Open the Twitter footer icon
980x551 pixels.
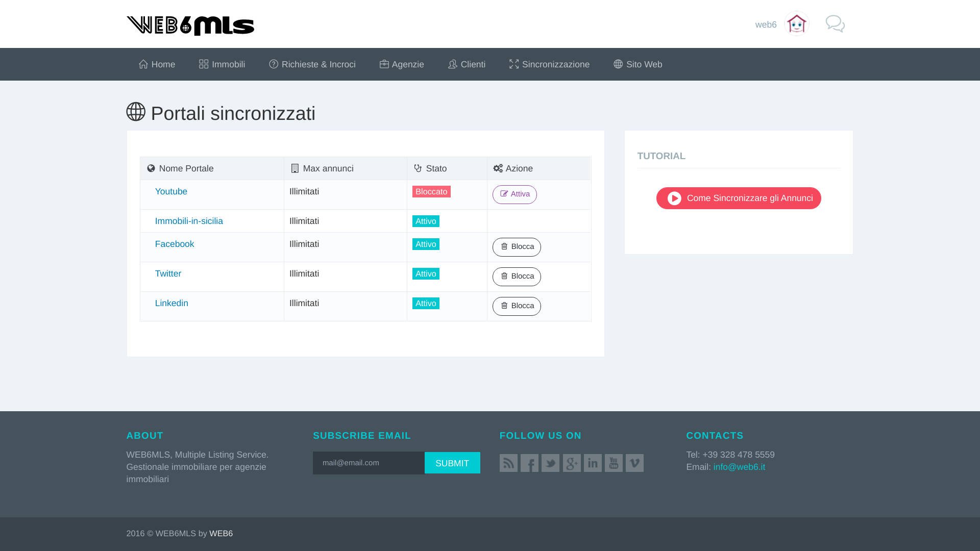click(550, 463)
